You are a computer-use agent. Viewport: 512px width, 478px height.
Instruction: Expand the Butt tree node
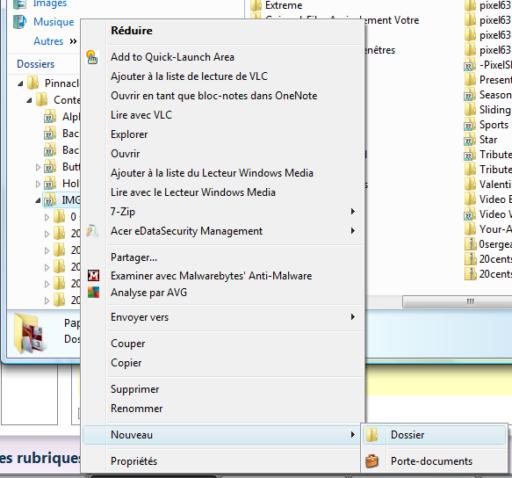(x=38, y=167)
